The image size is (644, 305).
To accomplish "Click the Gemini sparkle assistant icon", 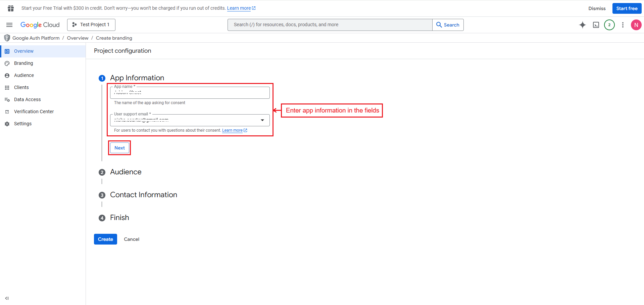I will (x=582, y=25).
